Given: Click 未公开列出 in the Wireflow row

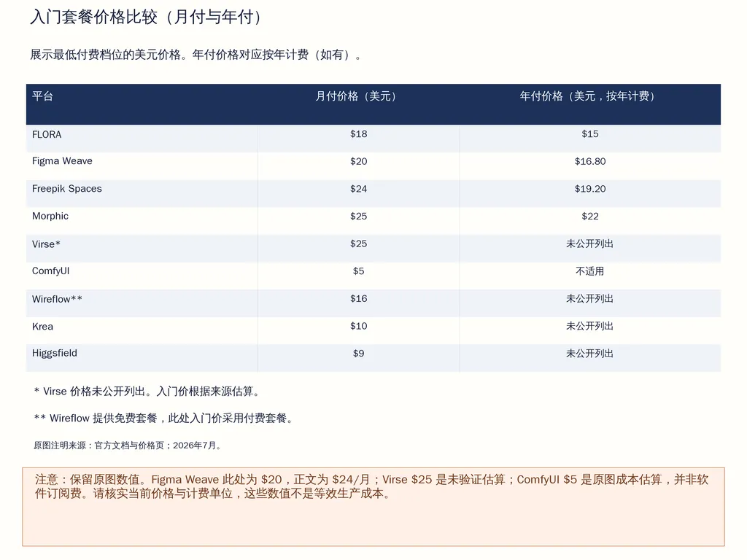Looking at the screenshot, I should click(x=589, y=298).
